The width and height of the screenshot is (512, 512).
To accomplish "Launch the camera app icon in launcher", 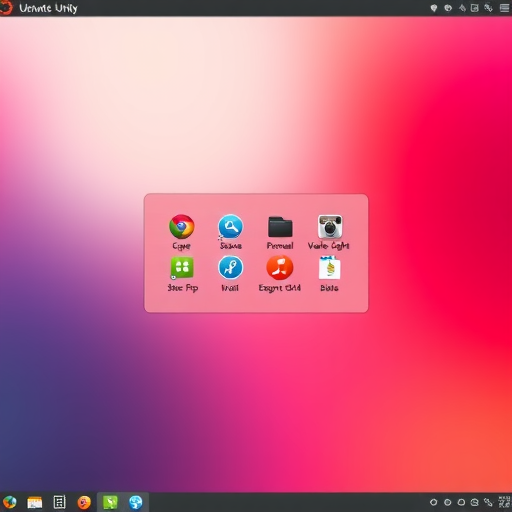I will 330,227.
